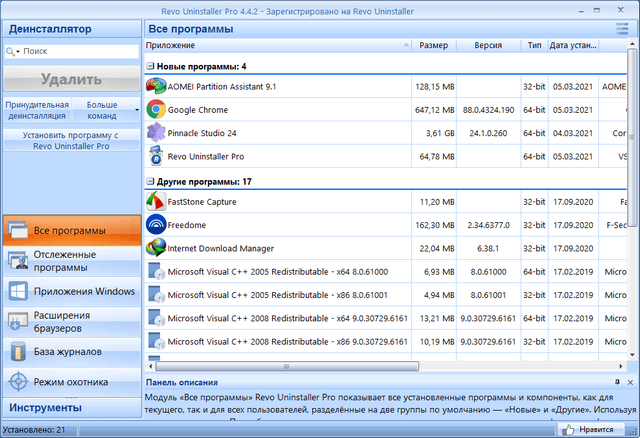Open the Hunter Mode crosshair icon

18,381
